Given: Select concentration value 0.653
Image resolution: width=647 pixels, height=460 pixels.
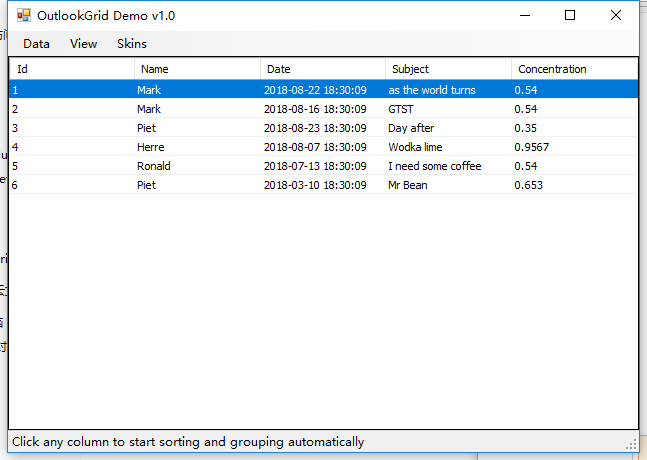Looking at the screenshot, I should [x=574, y=184].
